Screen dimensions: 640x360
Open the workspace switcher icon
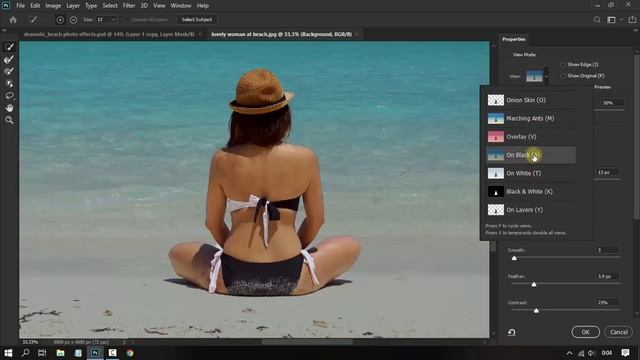611,20
